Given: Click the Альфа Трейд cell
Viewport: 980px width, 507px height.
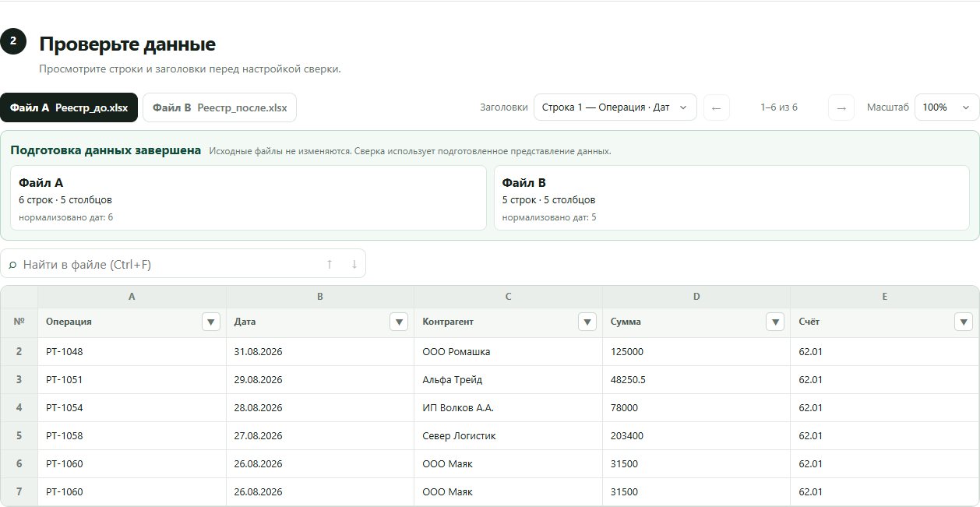Looking at the screenshot, I should point(508,379).
